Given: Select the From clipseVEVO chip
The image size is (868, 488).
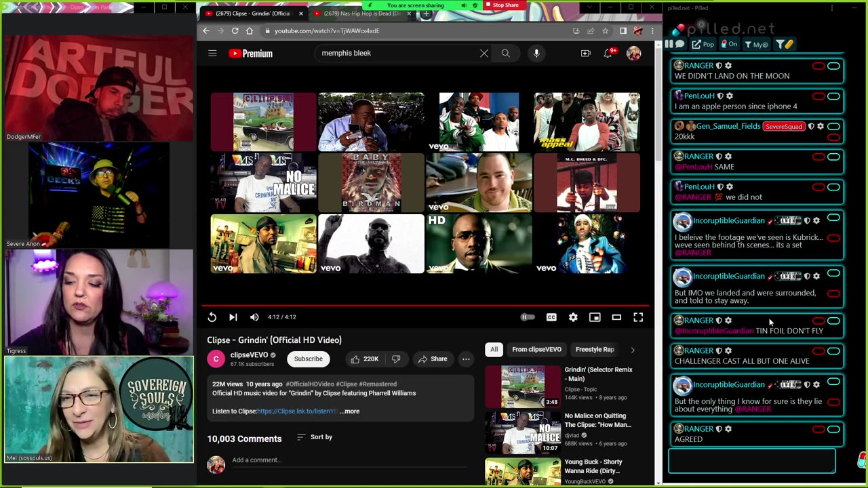Looking at the screenshot, I should [x=536, y=350].
